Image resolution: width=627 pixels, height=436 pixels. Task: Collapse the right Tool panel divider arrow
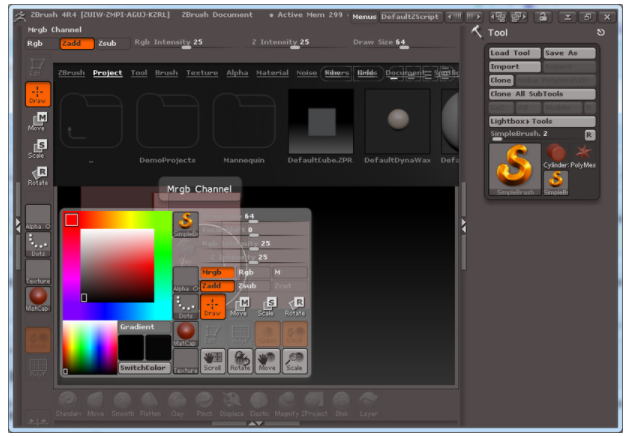click(x=463, y=226)
